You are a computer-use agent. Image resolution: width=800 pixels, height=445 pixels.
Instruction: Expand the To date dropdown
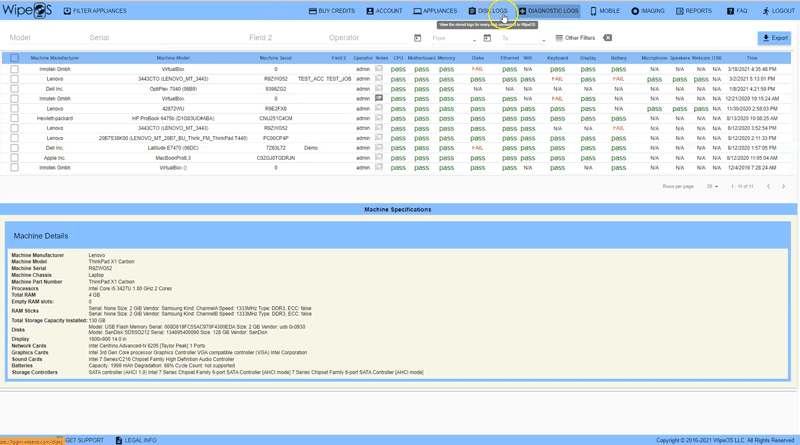coord(543,40)
